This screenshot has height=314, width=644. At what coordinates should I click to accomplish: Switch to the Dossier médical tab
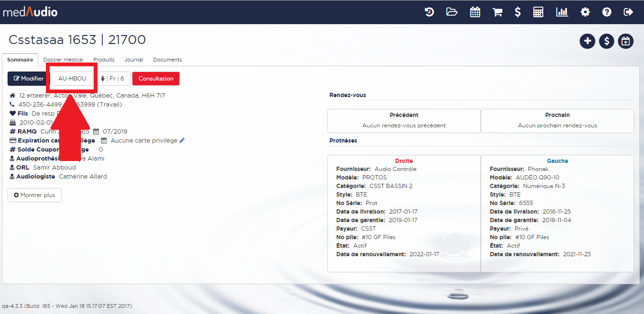(x=63, y=60)
